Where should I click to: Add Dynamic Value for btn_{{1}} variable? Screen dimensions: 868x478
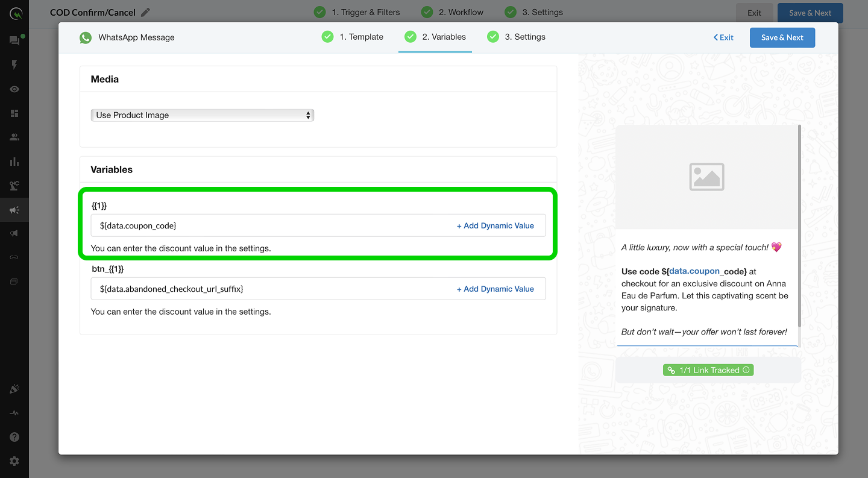click(495, 289)
